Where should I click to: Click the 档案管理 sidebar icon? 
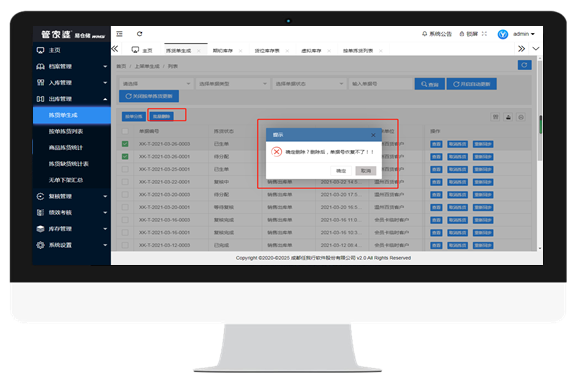(40, 66)
